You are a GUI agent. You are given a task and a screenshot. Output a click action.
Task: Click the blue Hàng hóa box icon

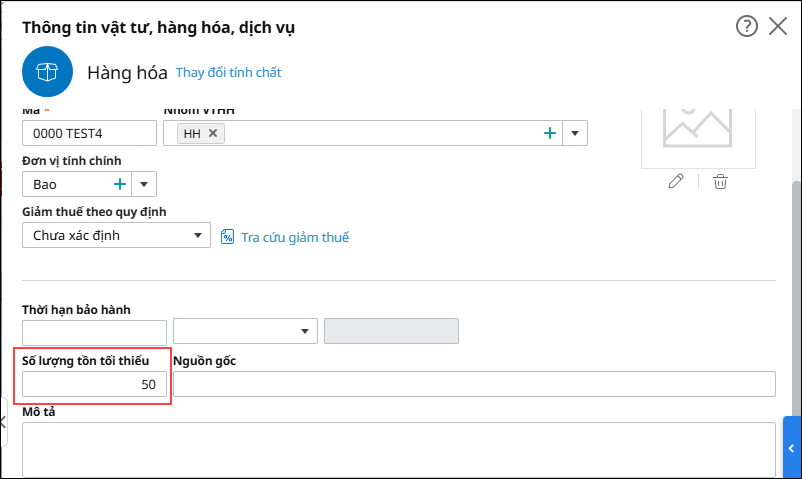(x=47, y=72)
